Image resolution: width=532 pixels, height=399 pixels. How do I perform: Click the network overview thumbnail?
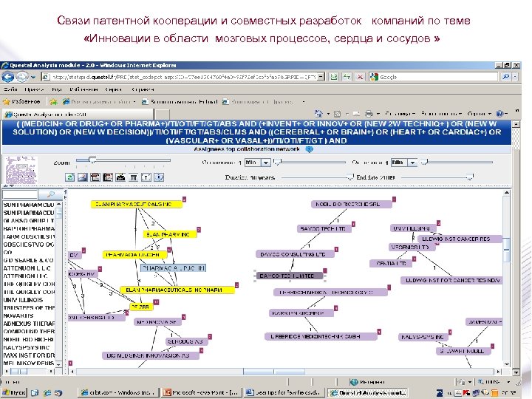tap(21, 171)
